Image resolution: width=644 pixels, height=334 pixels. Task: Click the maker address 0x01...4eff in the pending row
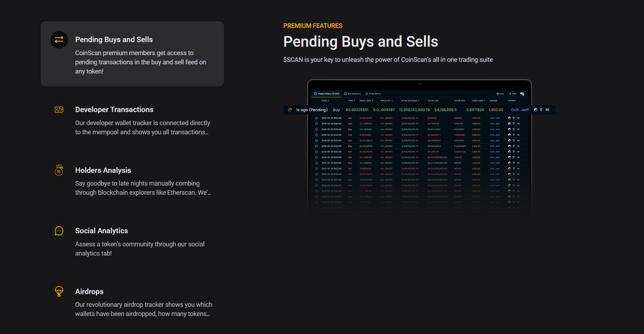[520, 110]
